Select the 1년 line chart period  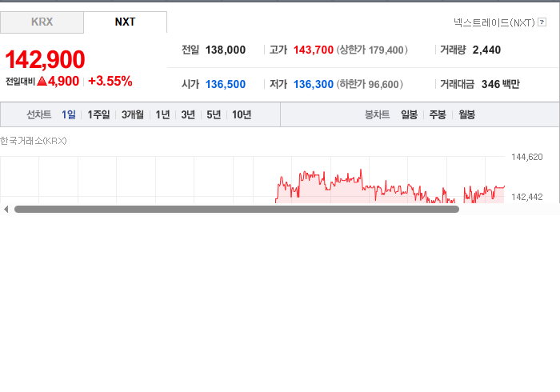(x=162, y=114)
